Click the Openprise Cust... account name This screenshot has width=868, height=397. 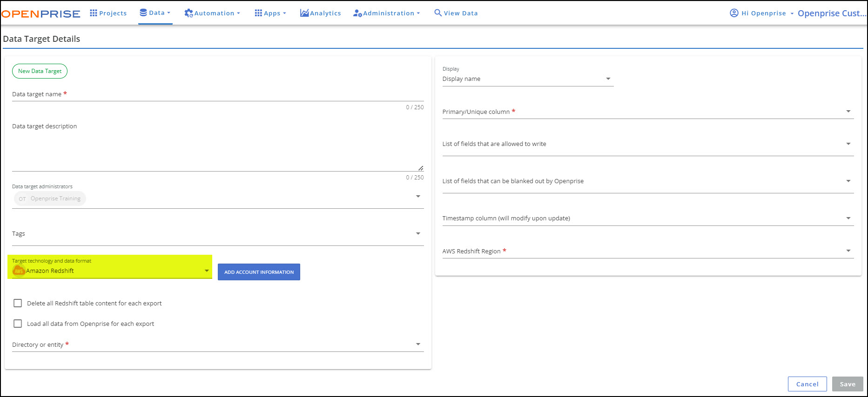click(x=832, y=13)
